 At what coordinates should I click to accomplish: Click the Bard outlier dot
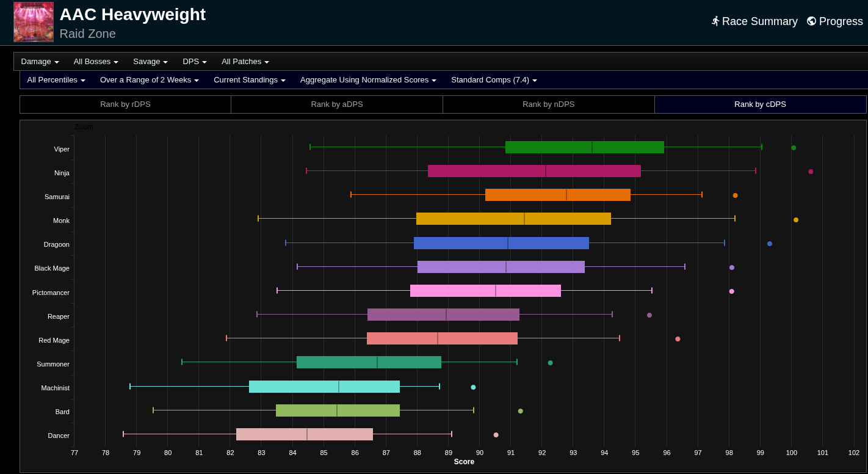(520, 411)
